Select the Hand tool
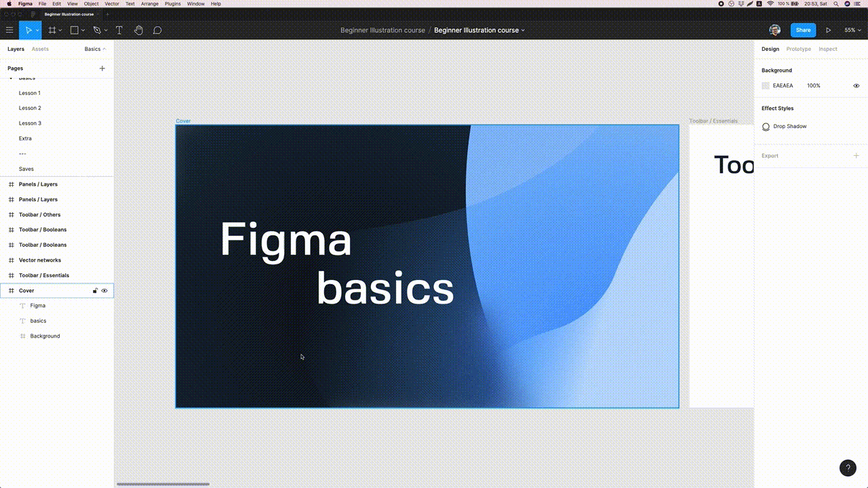This screenshot has width=868, height=488. (x=138, y=30)
